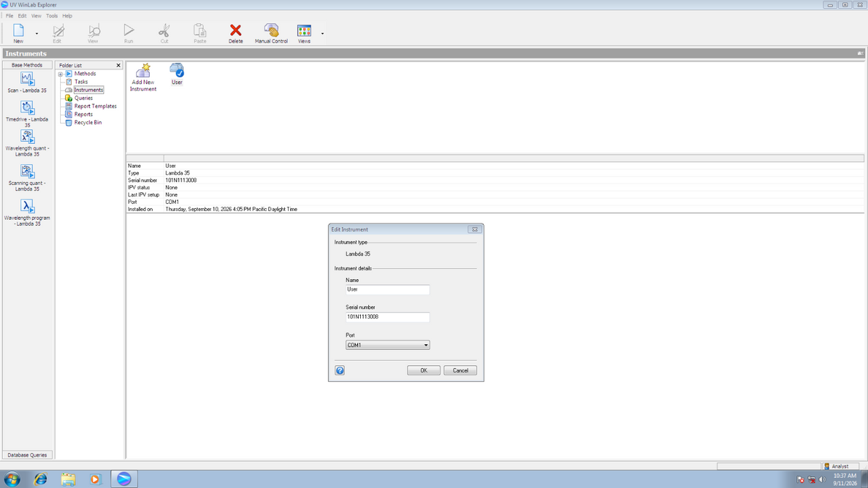
Task: Click the View toolbar icon
Action: click(x=93, y=30)
